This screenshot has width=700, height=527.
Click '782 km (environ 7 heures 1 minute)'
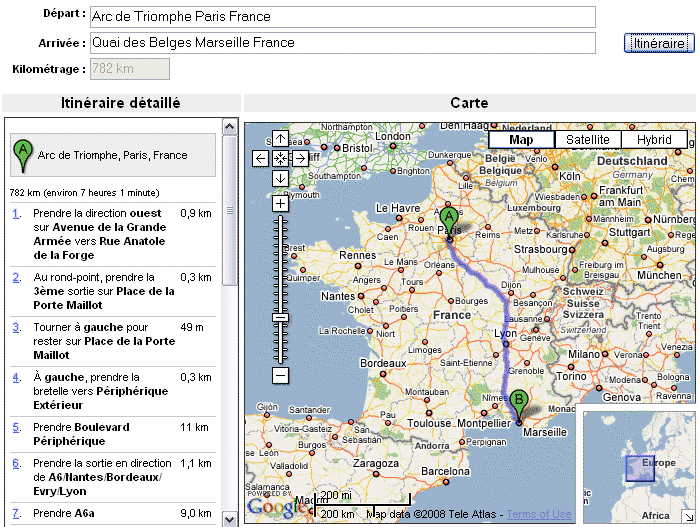pos(84,193)
